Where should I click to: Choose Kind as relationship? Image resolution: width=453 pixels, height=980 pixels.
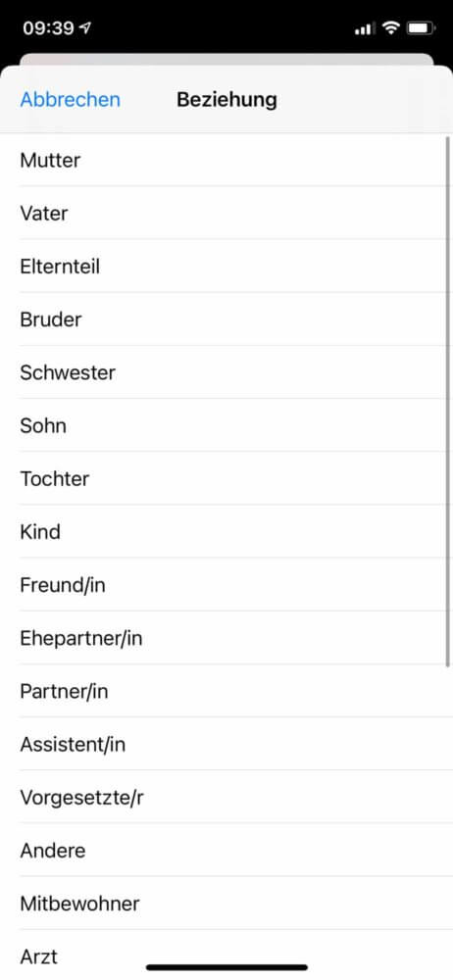pyautogui.click(x=226, y=532)
